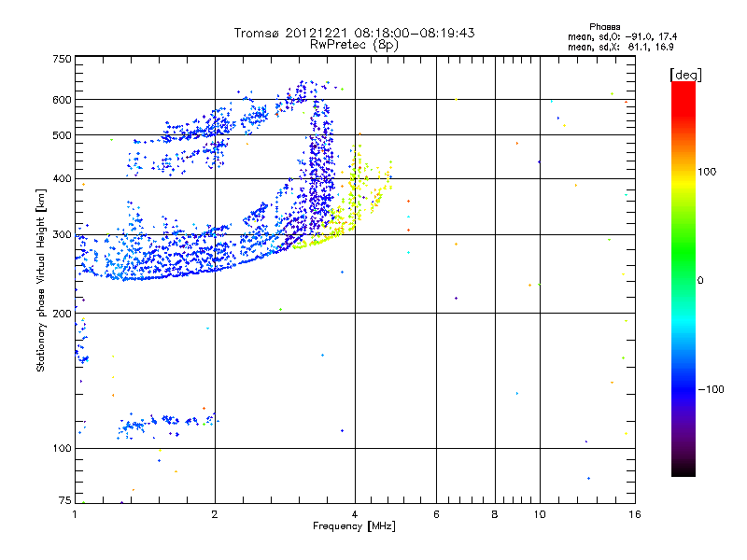Click the "300" tick label on the height axis

[x=62, y=235]
